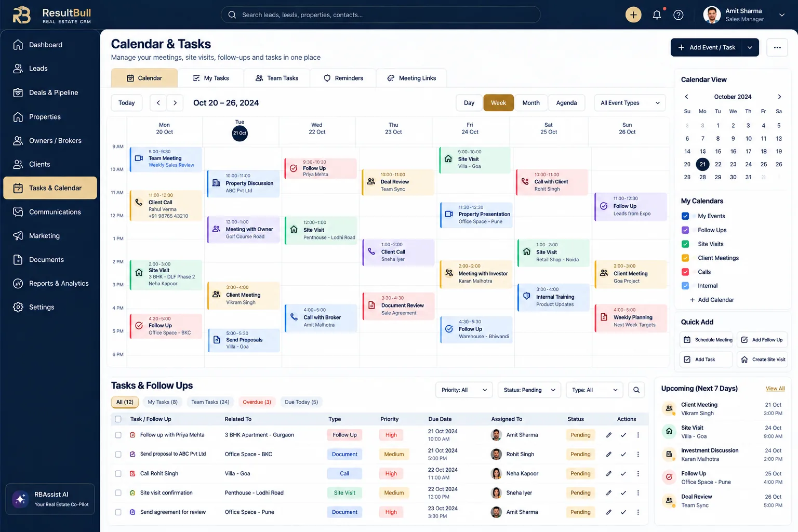This screenshot has width=798, height=532.
Task: Click Create Site Visit quick add
Action: [x=763, y=360]
